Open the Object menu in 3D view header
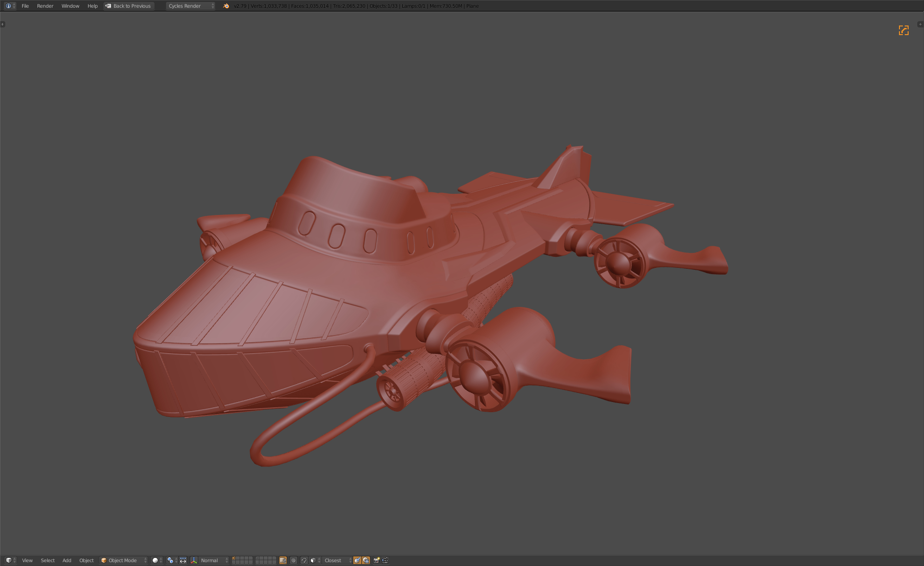 (86, 560)
